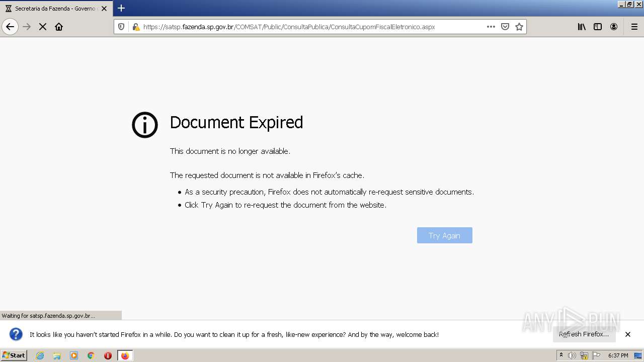Go back using the back arrow

pyautogui.click(x=10, y=27)
